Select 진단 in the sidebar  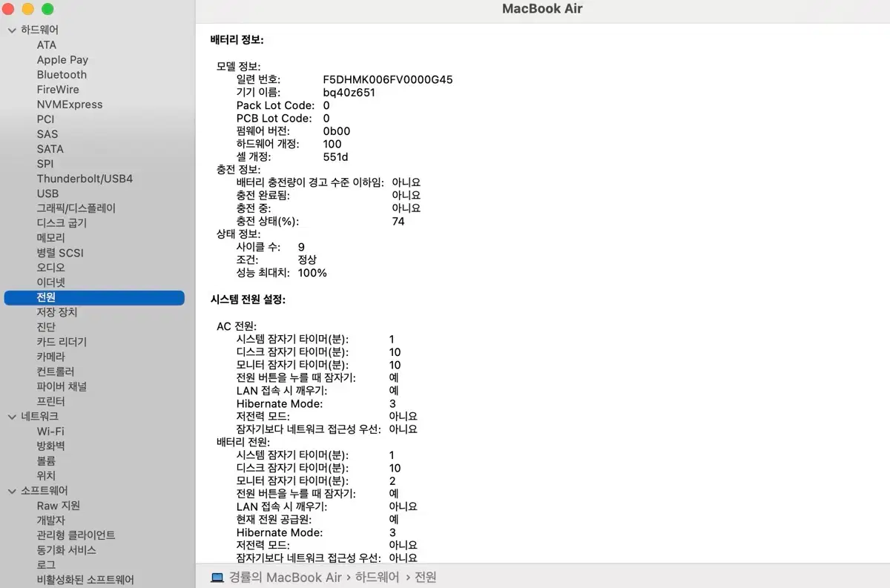coord(46,327)
